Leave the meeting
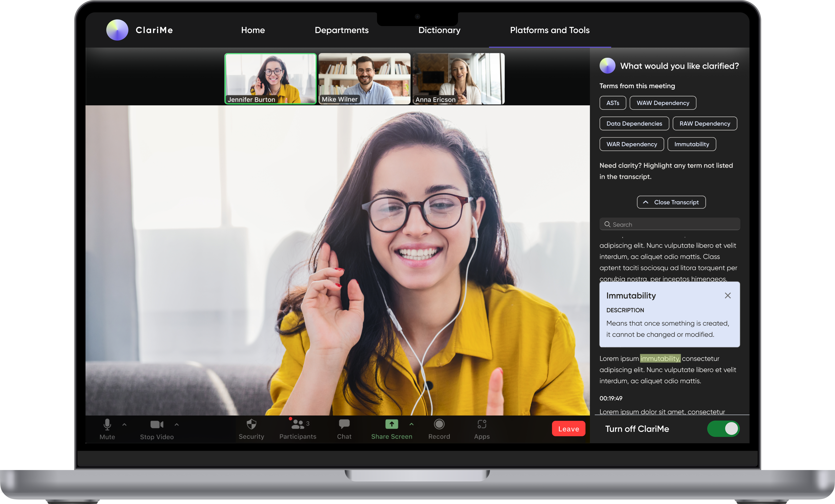The width and height of the screenshot is (835, 504). (x=568, y=429)
